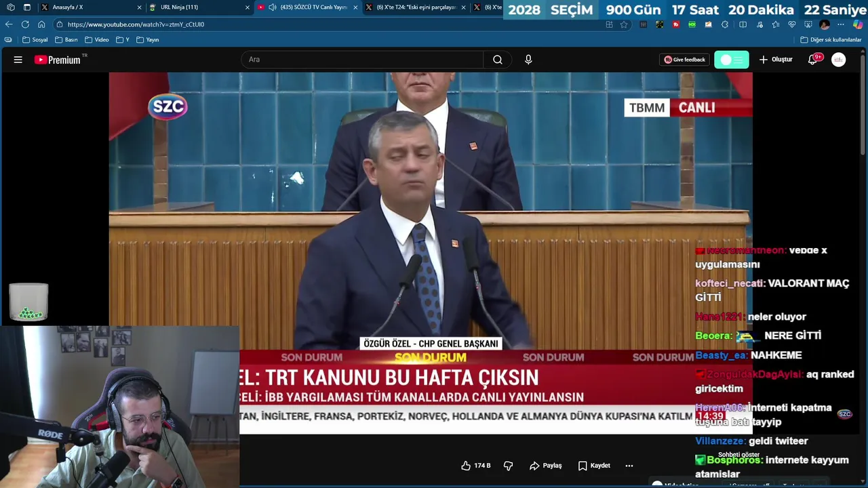
Task: Click the webcam overlay thumbnail
Action: click(119, 407)
